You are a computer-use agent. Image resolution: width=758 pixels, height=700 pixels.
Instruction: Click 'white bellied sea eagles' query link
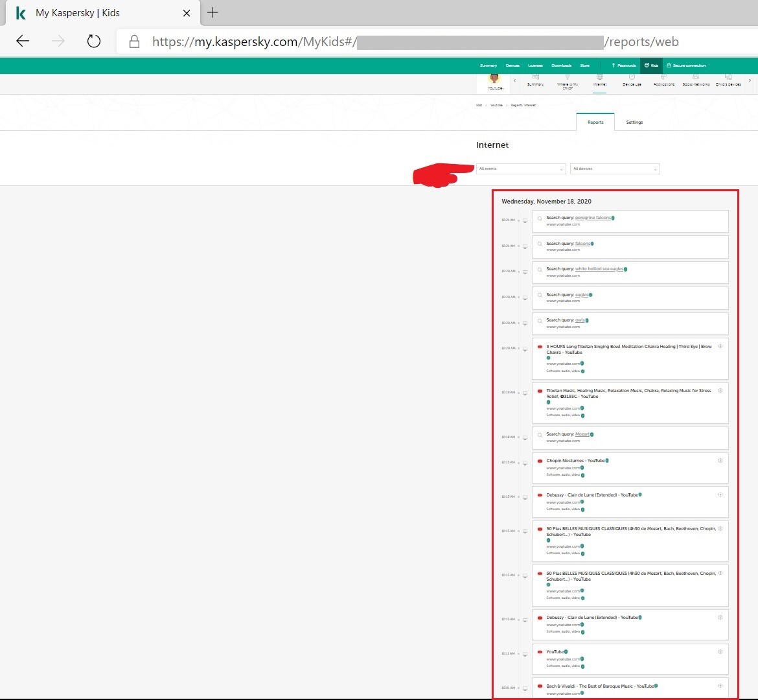(x=599, y=269)
